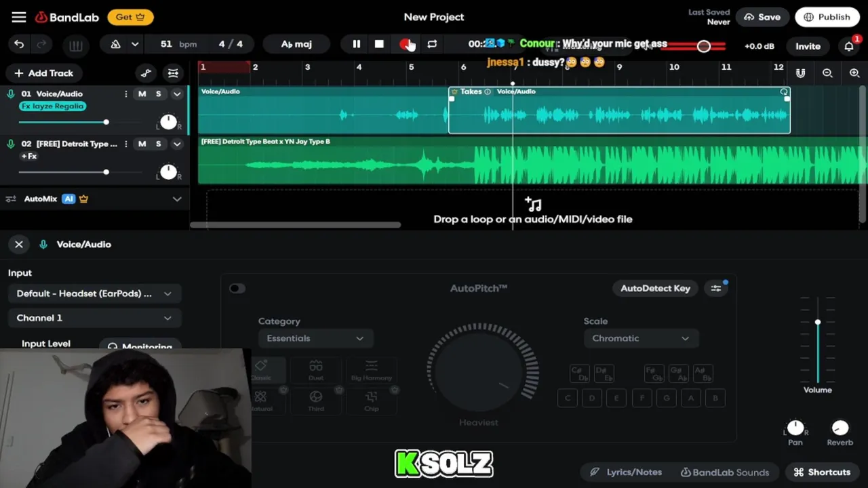
Task: Select the Duet AutoPitch preset
Action: coord(316,370)
